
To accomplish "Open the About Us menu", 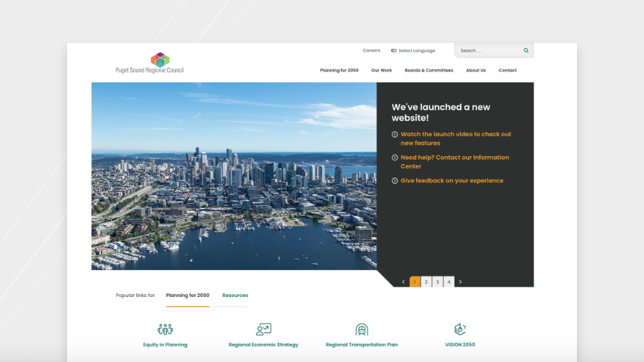I will 476,70.
